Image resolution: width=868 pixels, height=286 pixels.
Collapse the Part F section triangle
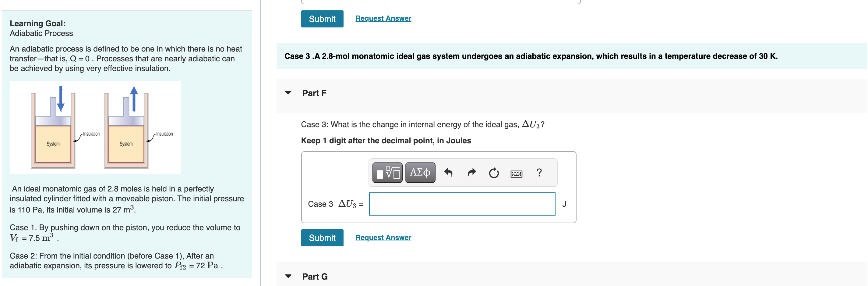[x=288, y=93]
